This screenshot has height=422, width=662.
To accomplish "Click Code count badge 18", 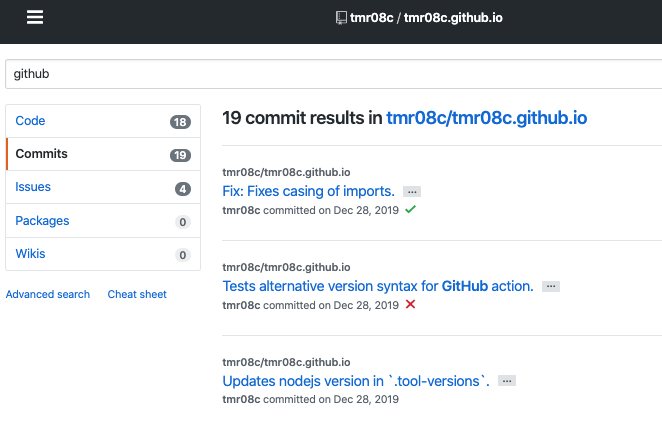I will click(x=180, y=122).
